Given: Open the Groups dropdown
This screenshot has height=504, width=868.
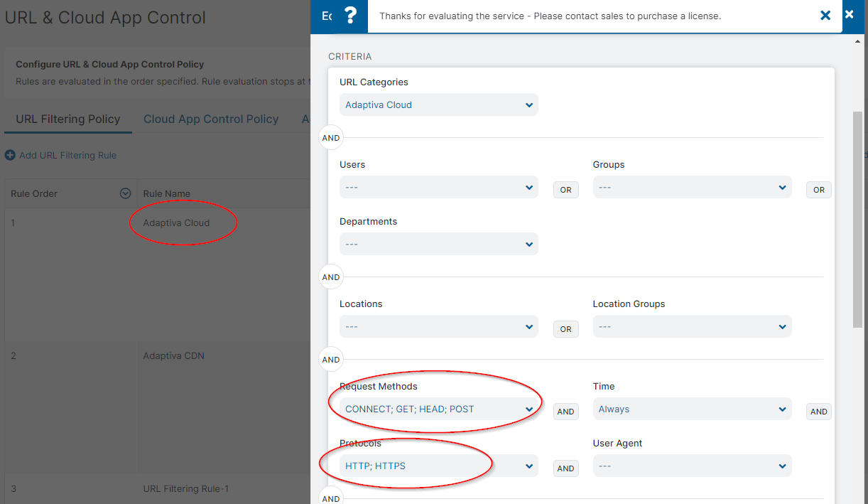Looking at the screenshot, I should tap(692, 187).
